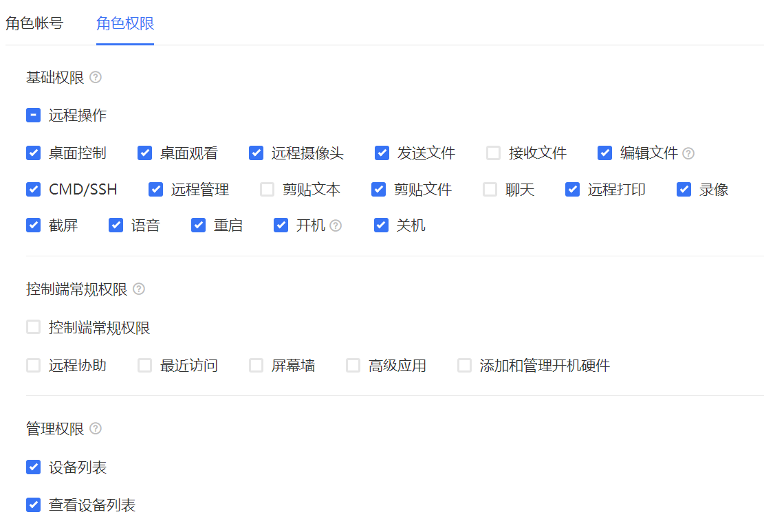
Task: Select the 角色权限 tab
Action: [x=124, y=23]
